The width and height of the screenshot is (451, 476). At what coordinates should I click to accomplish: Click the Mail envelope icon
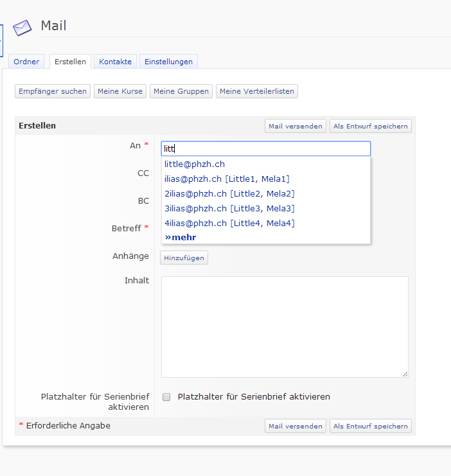[22, 28]
